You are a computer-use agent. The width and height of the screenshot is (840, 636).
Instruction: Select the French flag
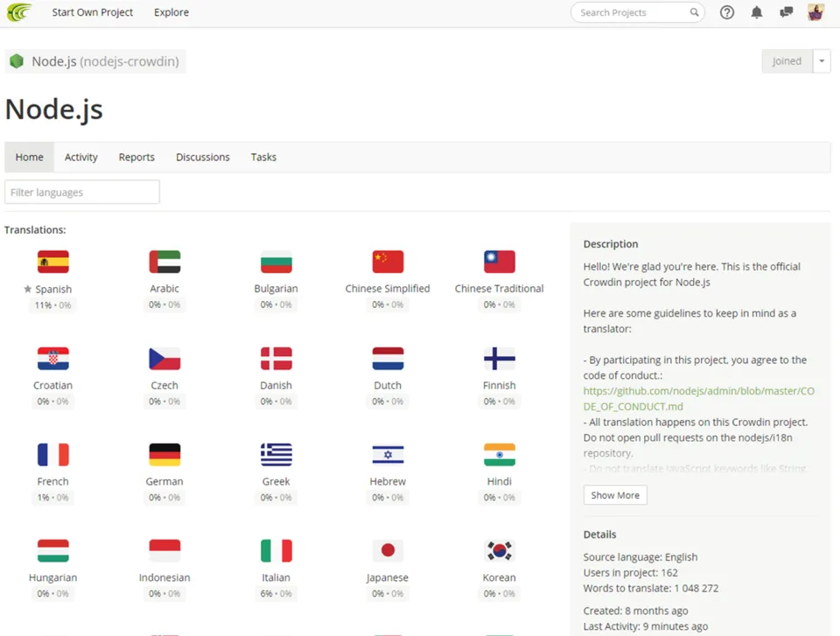[53, 455]
